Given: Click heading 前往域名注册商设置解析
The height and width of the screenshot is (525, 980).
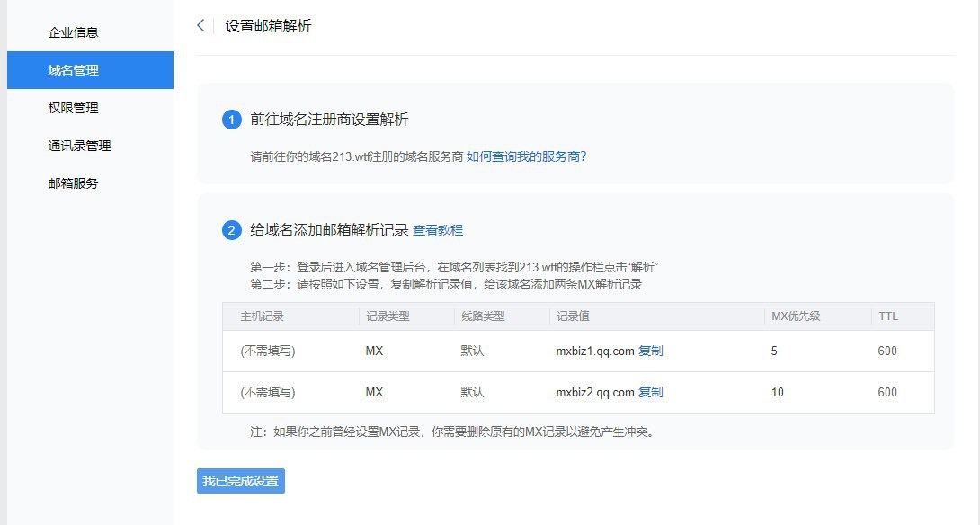Looking at the screenshot, I should pos(329,120).
